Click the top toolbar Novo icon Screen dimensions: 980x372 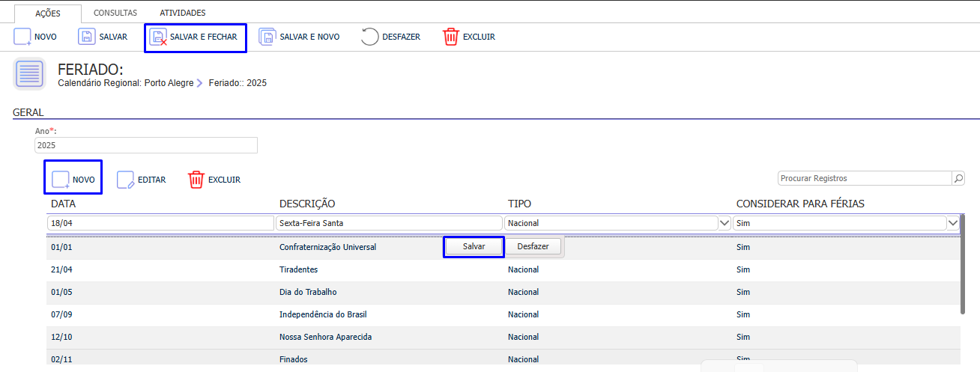[x=22, y=37]
